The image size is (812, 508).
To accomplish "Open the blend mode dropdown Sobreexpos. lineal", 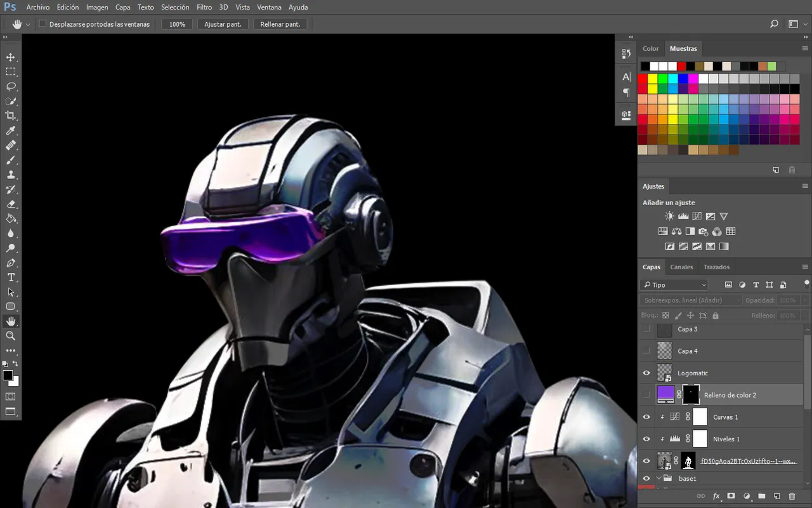I will click(x=691, y=300).
